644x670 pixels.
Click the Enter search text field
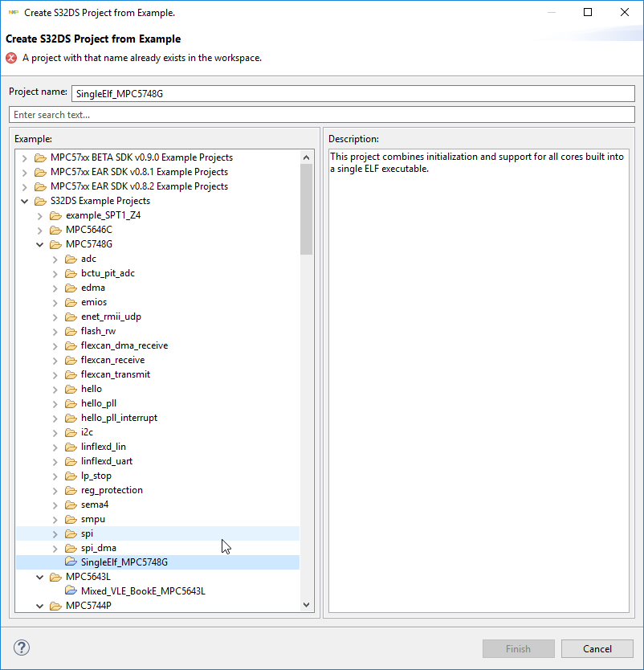[322, 115]
